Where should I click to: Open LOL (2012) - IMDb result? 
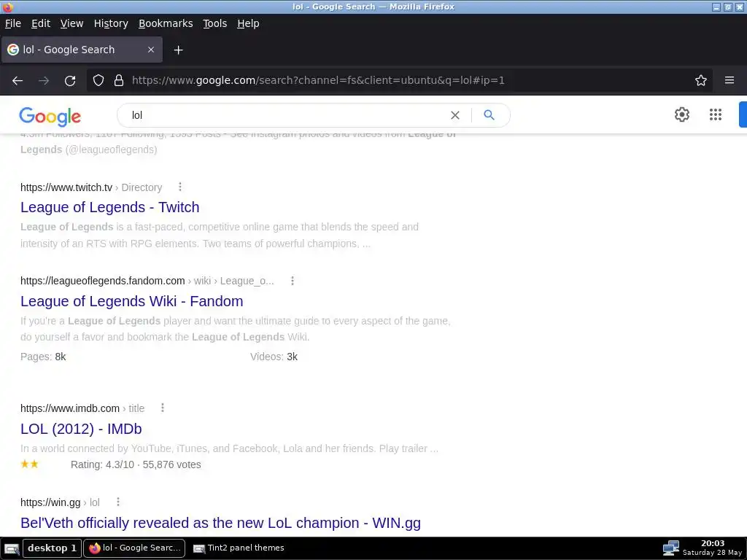tap(81, 429)
